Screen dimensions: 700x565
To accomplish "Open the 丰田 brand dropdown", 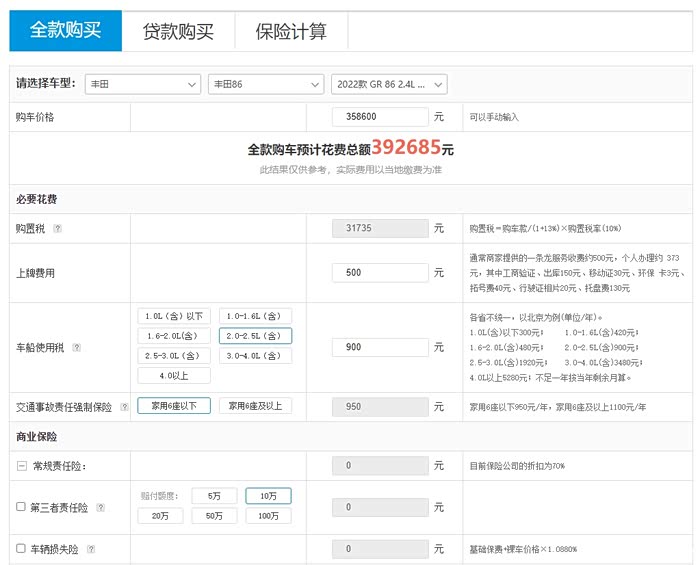I will point(143,84).
